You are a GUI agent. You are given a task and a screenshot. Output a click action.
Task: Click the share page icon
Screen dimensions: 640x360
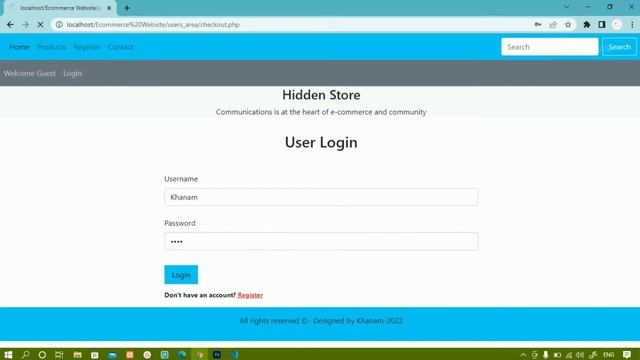coord(553,24)
